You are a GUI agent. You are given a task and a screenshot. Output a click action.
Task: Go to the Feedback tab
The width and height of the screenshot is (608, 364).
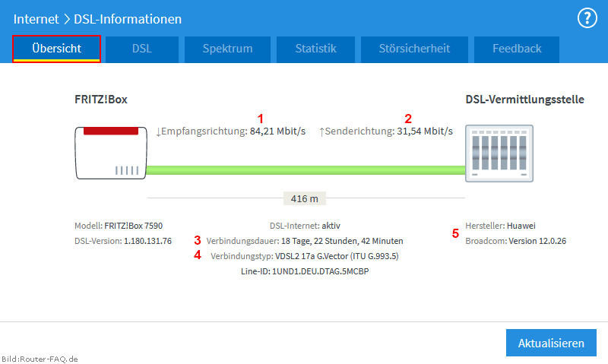(517, 49)
